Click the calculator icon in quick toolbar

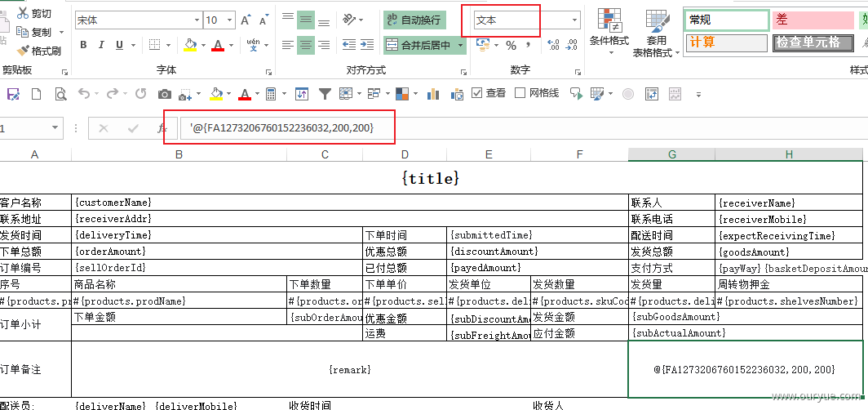[271, 94]
